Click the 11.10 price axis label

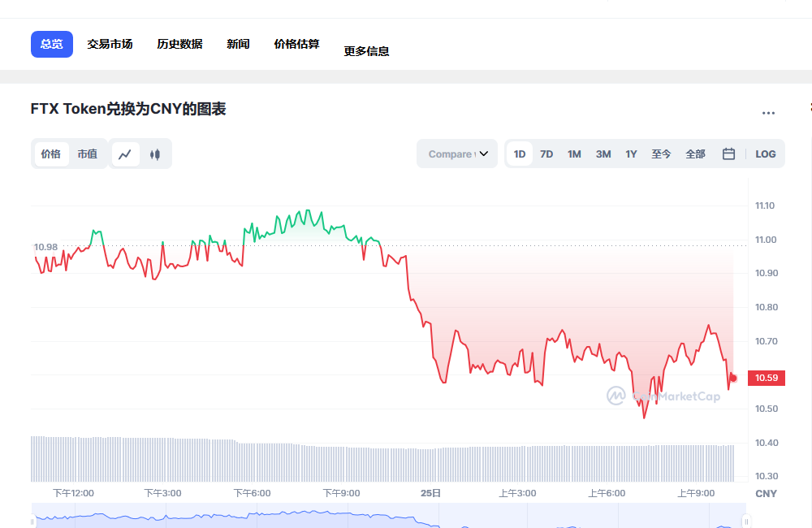765,206
